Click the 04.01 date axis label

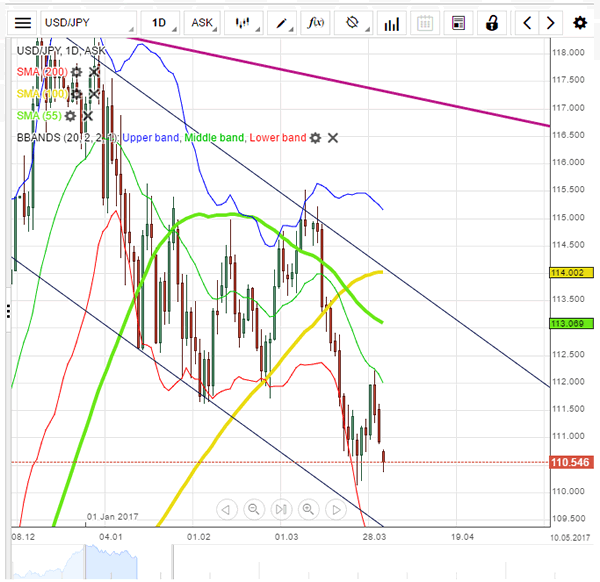point(111,537)
